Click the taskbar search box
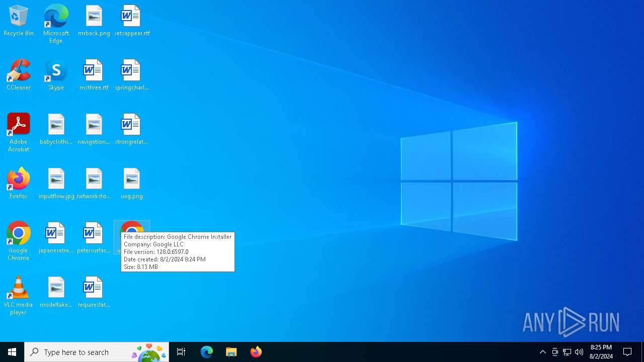This screenshot has height=362, width=644. coord(97,352)
